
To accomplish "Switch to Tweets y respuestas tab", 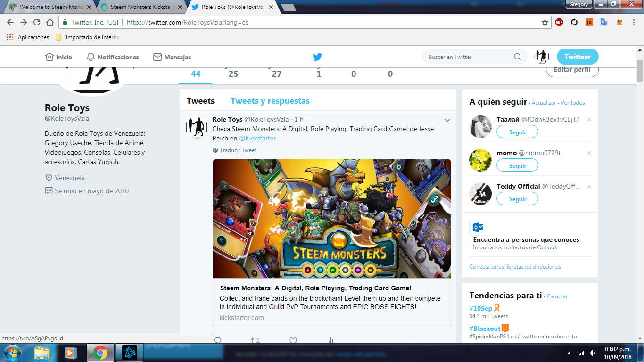I will [270, 101].
